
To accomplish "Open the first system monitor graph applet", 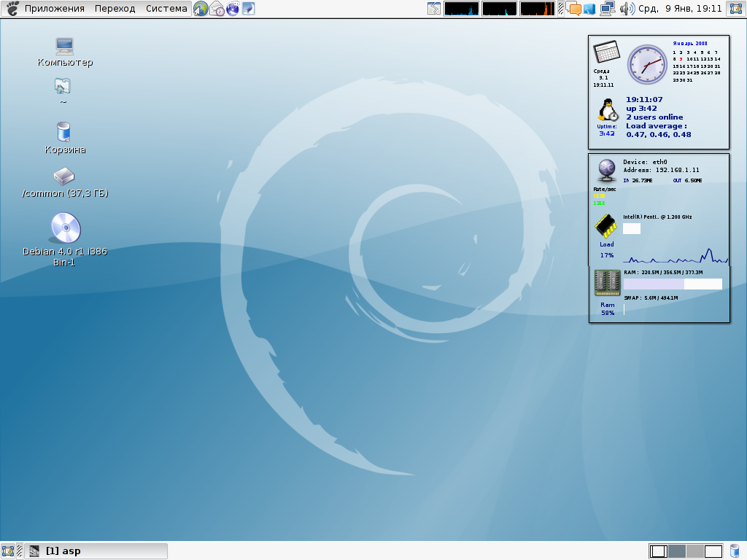I will [x=461, y=9].
